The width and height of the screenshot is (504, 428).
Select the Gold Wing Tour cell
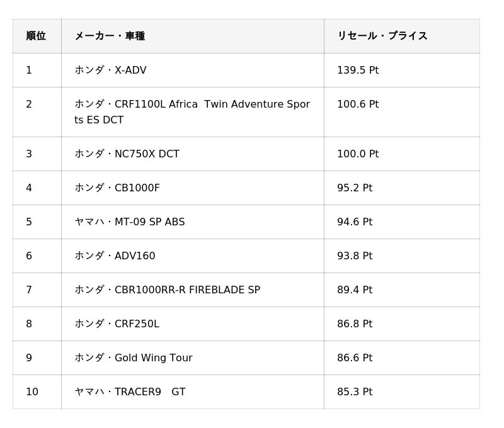[193, 358]
